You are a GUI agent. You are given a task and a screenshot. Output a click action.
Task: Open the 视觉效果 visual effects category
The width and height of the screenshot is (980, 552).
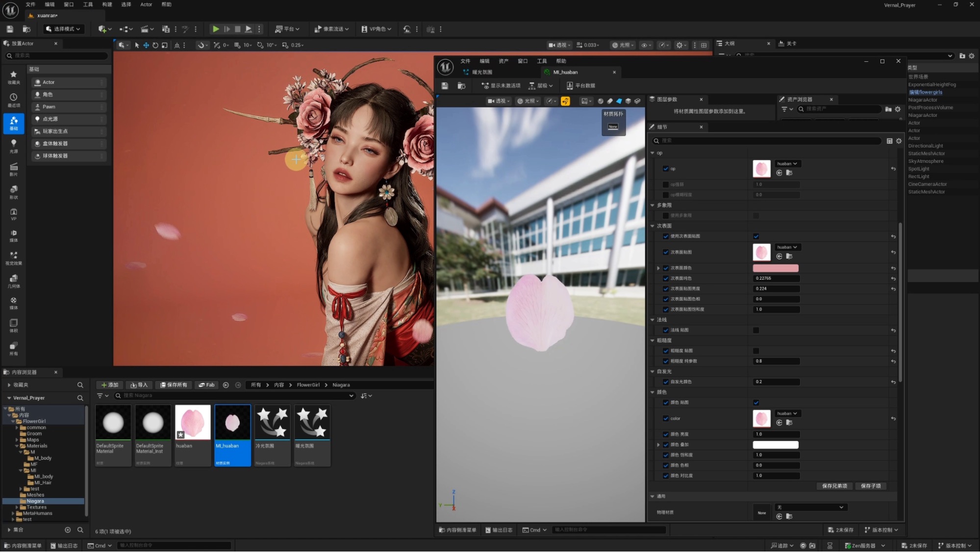[x=14, y=259]
